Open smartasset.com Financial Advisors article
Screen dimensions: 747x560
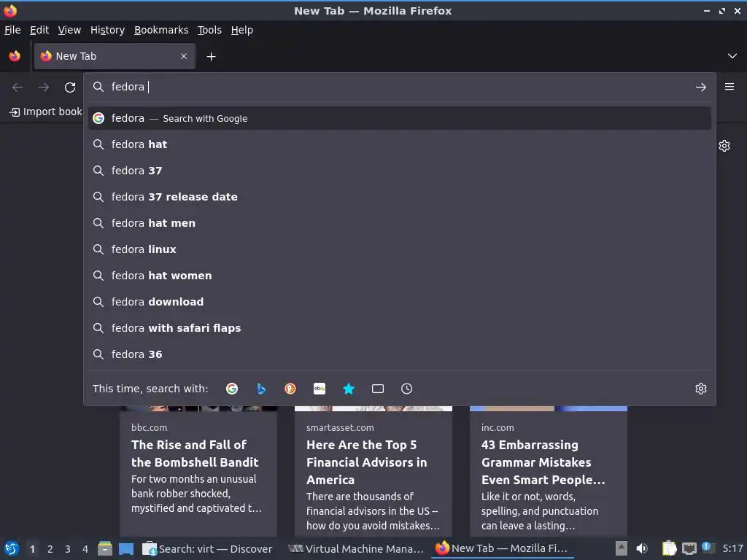click(373, 472)
